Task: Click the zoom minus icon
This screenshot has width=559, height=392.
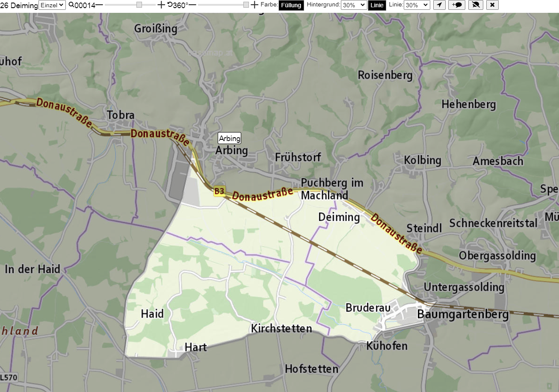Action: click(x=99, y=5)
